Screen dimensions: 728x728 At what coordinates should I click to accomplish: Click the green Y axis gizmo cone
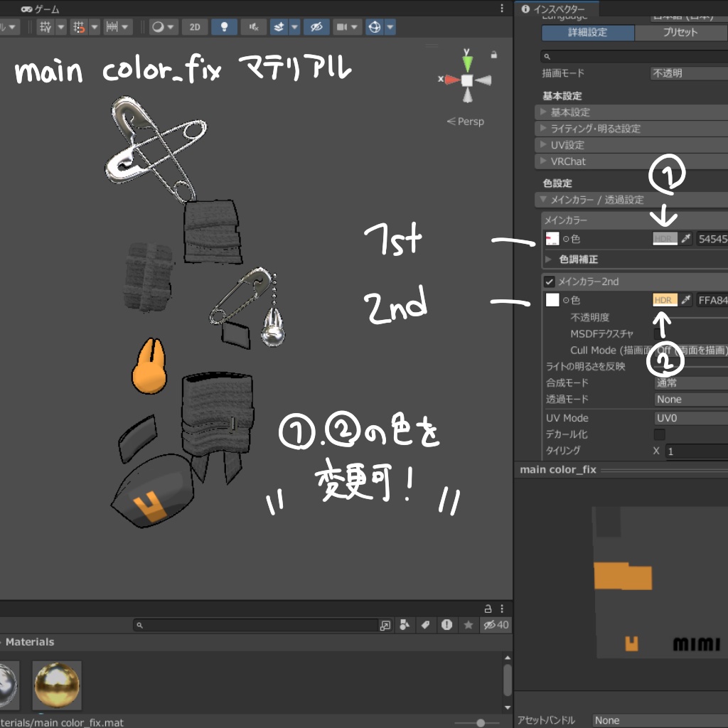(468, 63)
